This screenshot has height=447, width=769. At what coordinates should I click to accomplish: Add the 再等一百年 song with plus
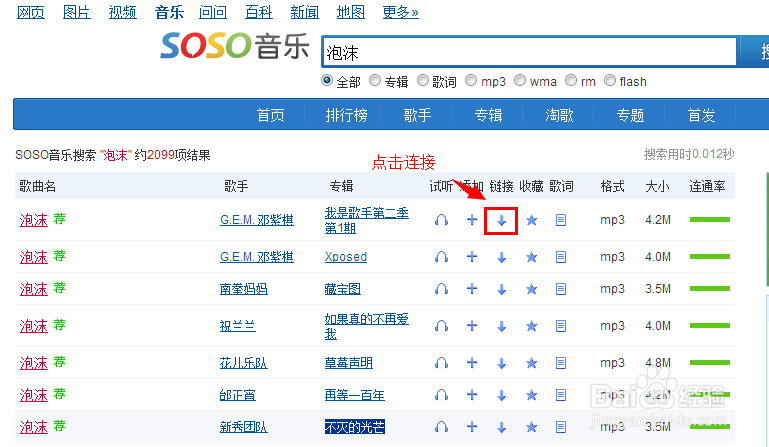[x=472, y=394]
